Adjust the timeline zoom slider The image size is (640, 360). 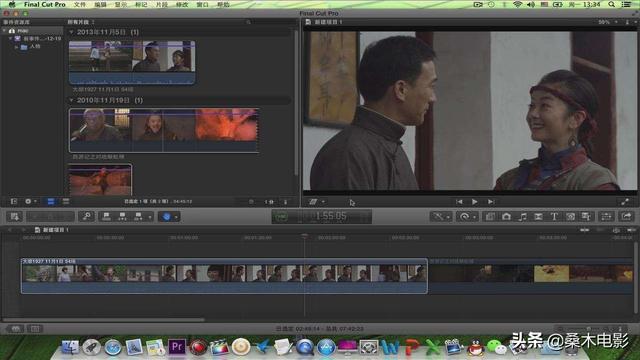tap(588, 329)
